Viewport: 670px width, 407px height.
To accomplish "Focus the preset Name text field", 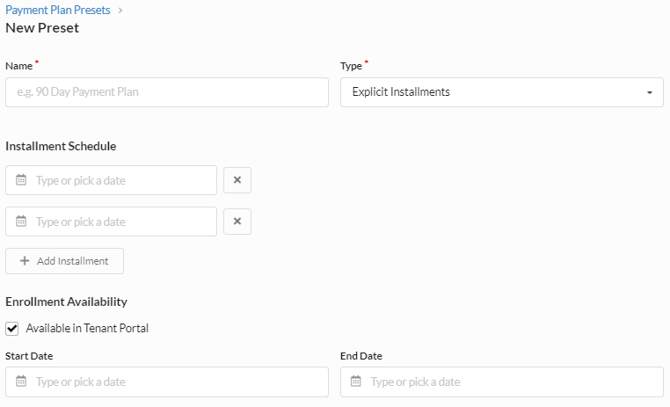I will click(166, 92).
